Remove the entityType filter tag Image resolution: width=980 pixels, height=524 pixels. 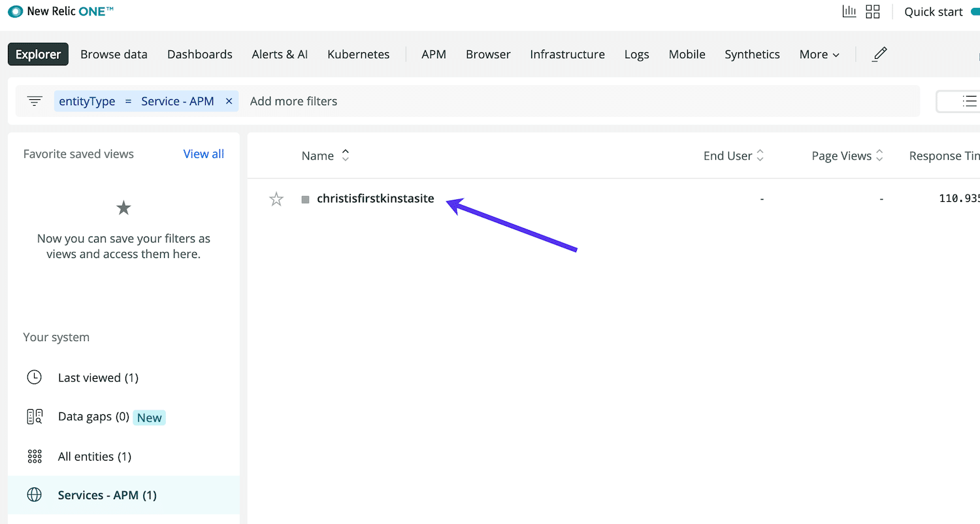point(229,101)
